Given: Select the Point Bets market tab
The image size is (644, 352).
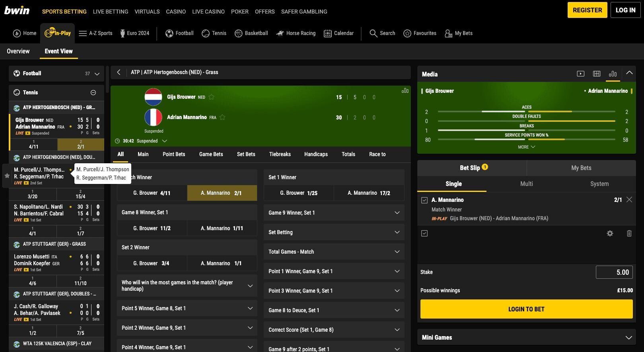Looking at the screenshot, I should 174,154.
